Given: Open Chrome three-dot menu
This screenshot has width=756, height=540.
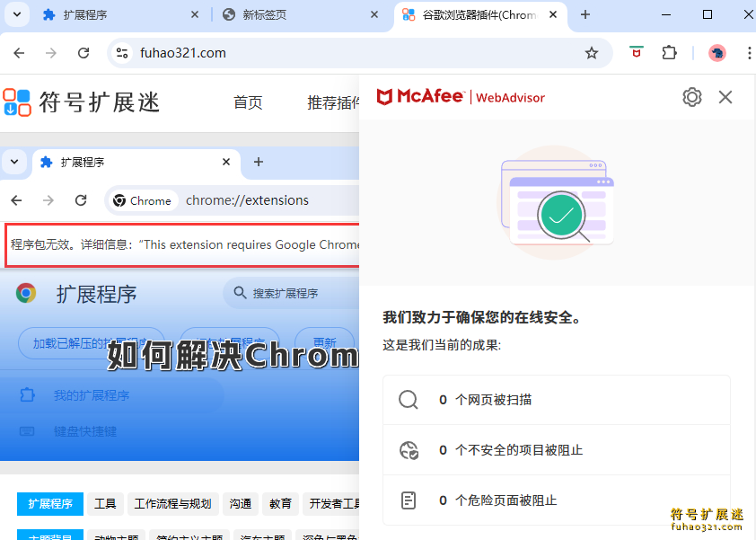Looking at the screenshot, I should coord(749,53).
